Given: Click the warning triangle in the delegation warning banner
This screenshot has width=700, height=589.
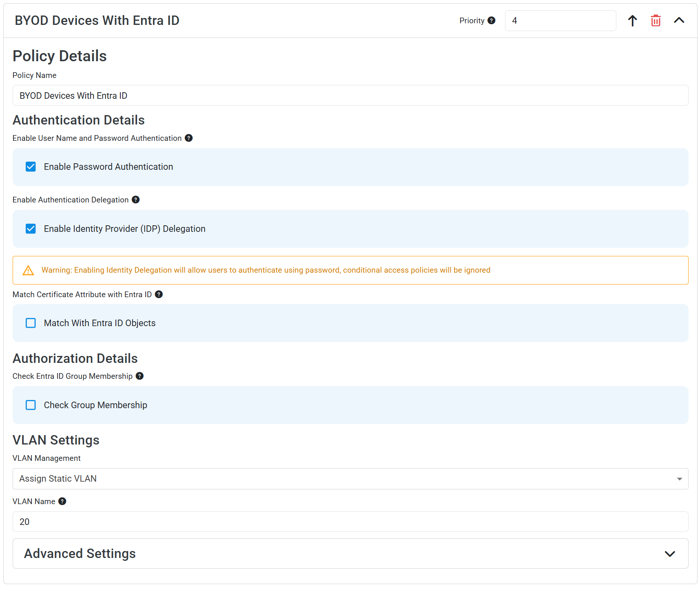Looking at the screenshot, I should 28,270.
